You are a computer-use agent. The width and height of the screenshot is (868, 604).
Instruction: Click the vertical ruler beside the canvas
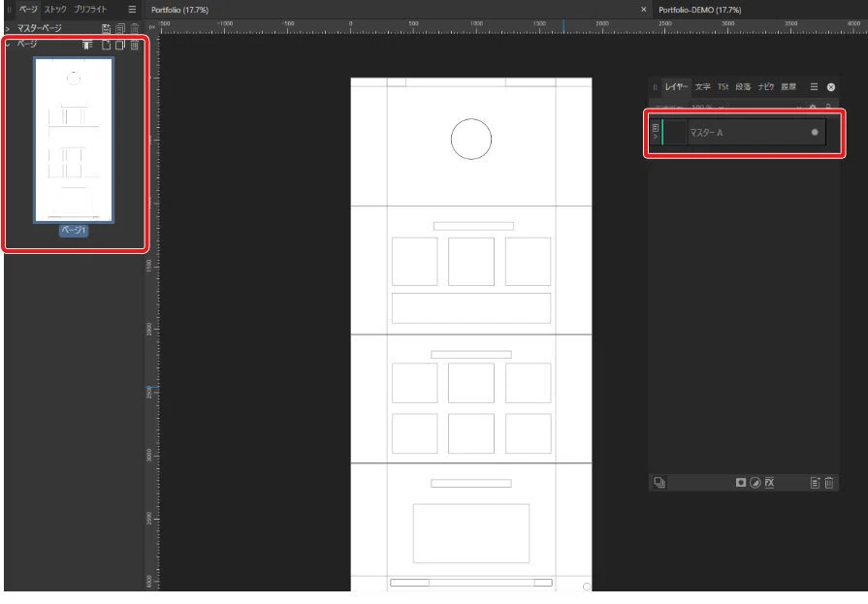(152, 313)
